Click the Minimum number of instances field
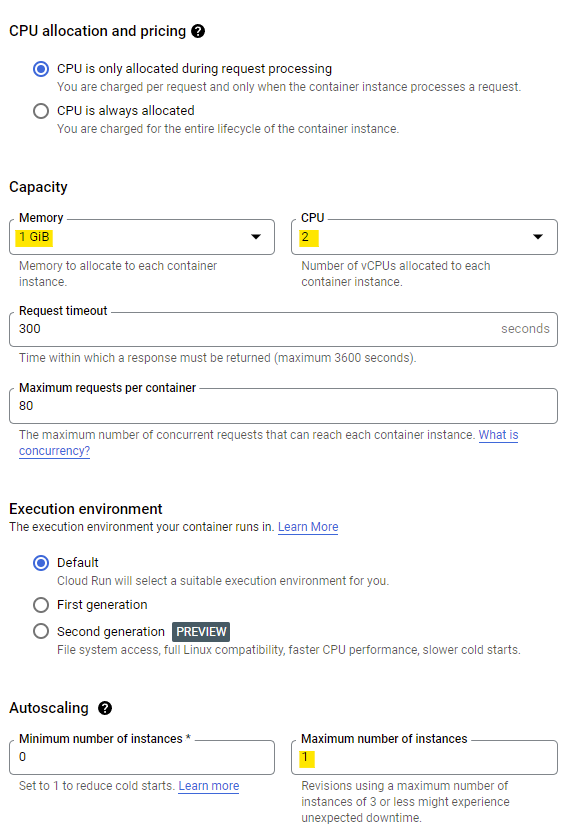 tap(142, 758)
